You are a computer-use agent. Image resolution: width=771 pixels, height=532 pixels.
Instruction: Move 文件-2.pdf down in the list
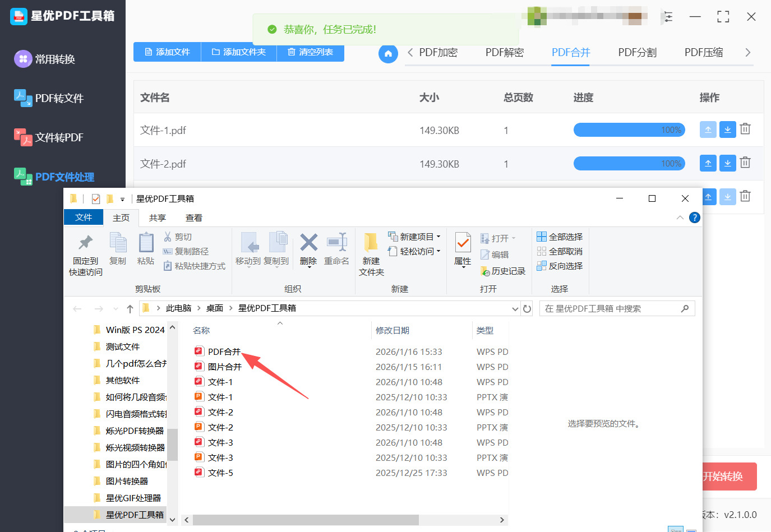pos(727,163)
